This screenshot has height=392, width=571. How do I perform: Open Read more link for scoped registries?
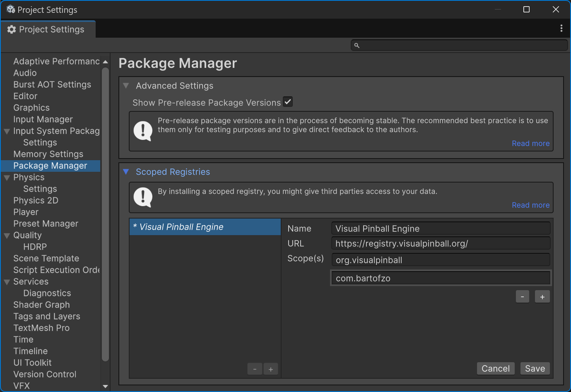click(x=530, y=205)
